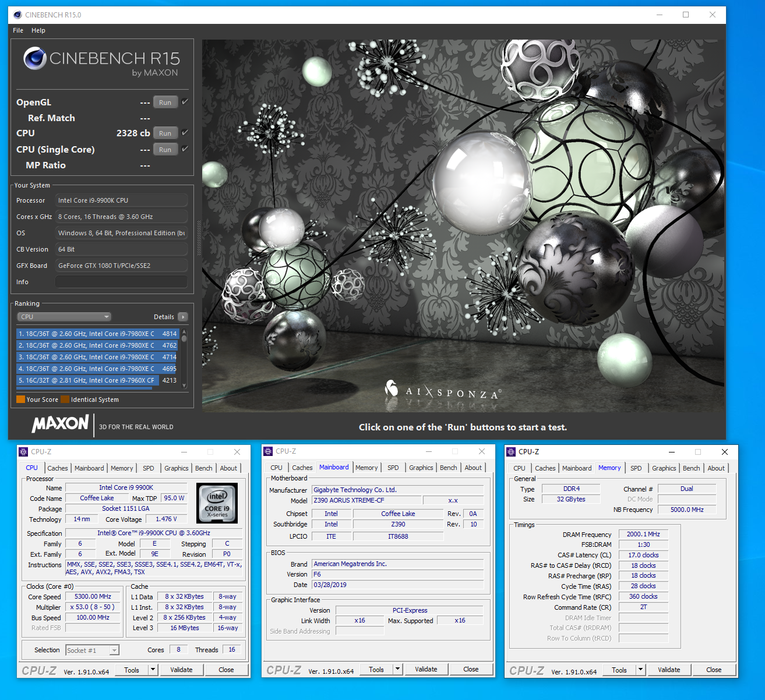Image resolution: width=765 pixels, height=700 pixels.
Task: Click the MAXON logo at bottom
Action: 61,423
